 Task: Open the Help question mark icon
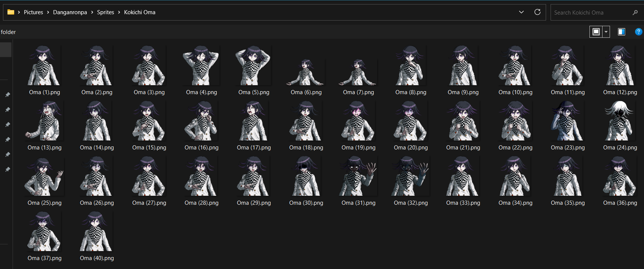[x=639, y=32]
